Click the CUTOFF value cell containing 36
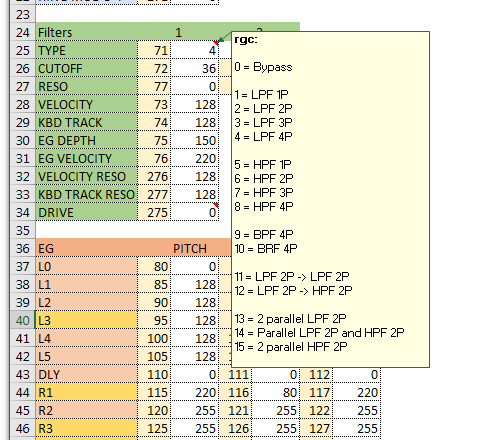The width and height of the screenshot is (477, 440). tap(195, 69)
